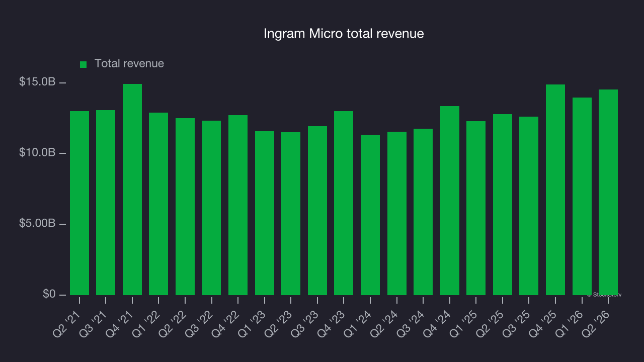Select the Q1 '25 revenue bar
The image size is (644, 362).
coord(476,208)
